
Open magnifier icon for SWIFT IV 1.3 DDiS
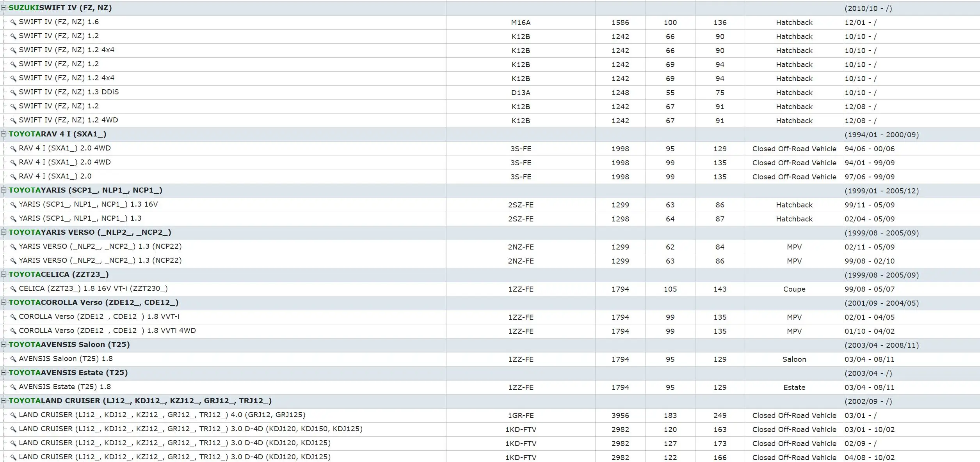pos(13,93)
